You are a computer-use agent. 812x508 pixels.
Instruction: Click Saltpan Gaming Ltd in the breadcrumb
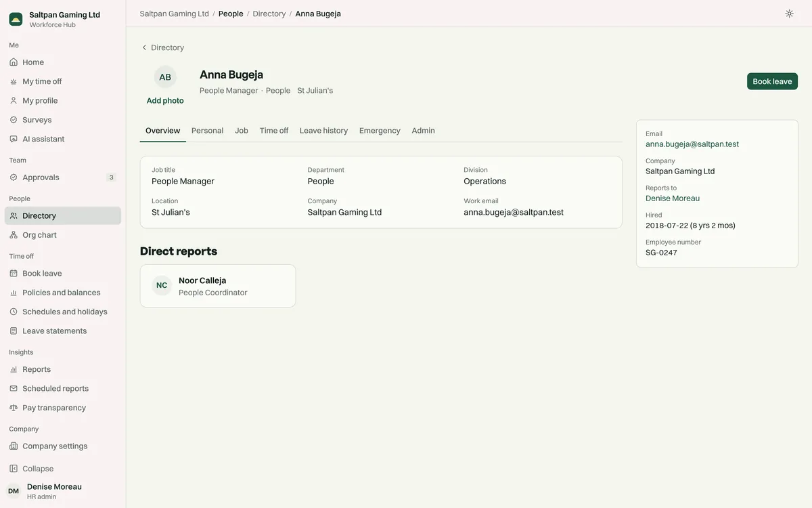175,14
